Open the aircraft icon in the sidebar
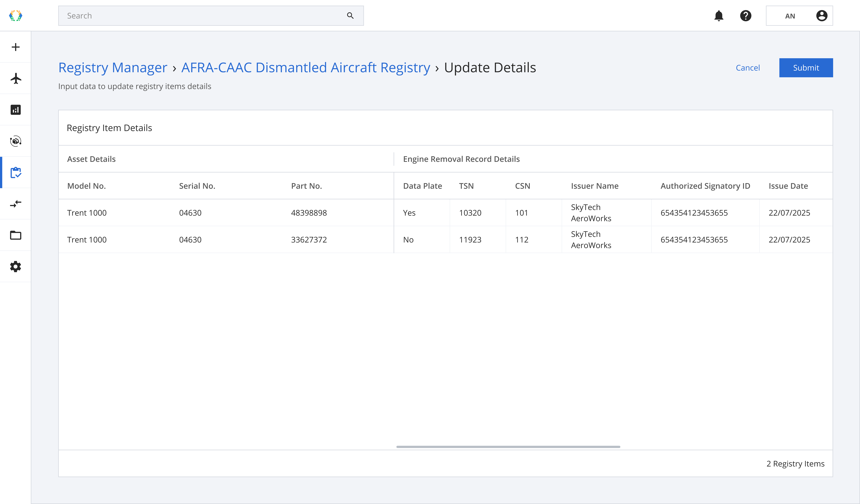Viewport: 860px width, 504px height. (15, 79)
